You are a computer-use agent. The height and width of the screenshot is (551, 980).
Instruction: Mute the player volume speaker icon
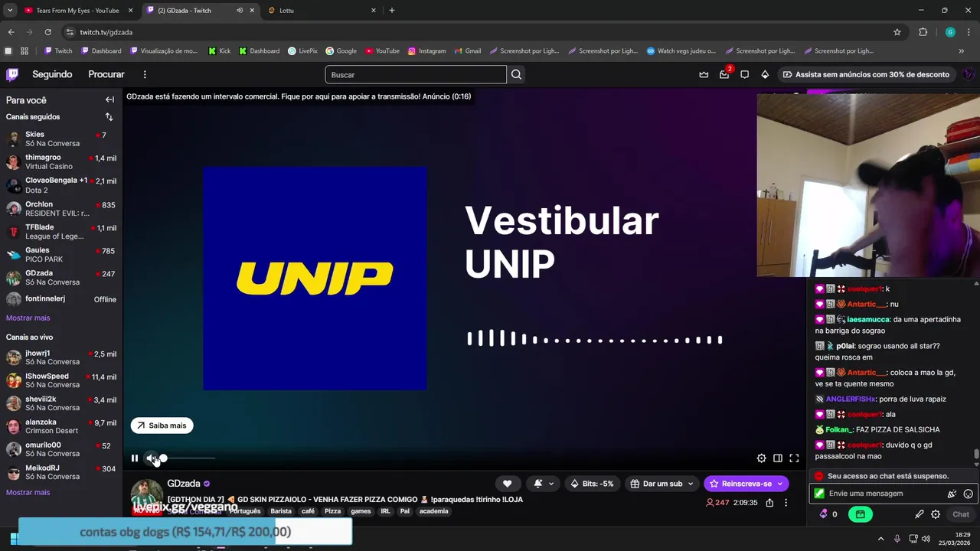pyautogui.click(x=152, y=458)
